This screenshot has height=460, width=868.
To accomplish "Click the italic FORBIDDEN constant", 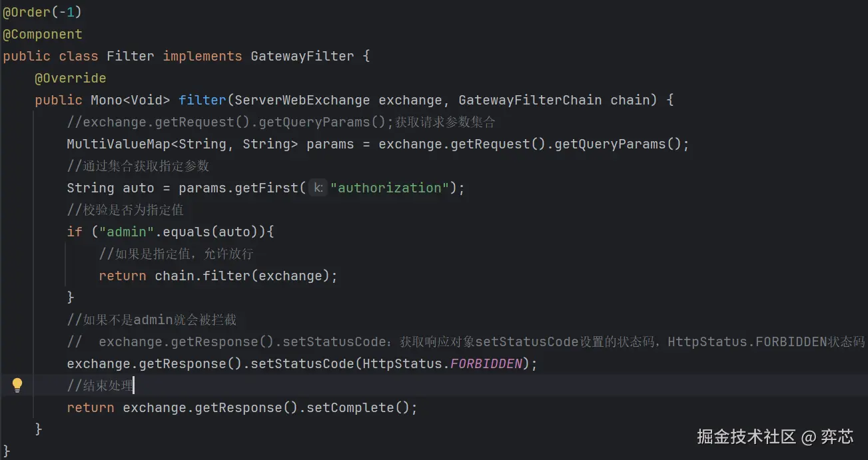I will click(486, 364).
